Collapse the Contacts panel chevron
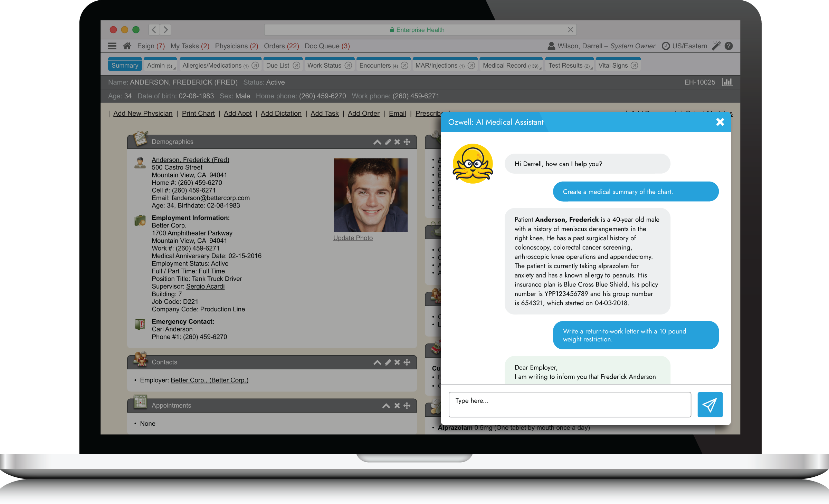829x504 pixels. [x=377, y=362]
